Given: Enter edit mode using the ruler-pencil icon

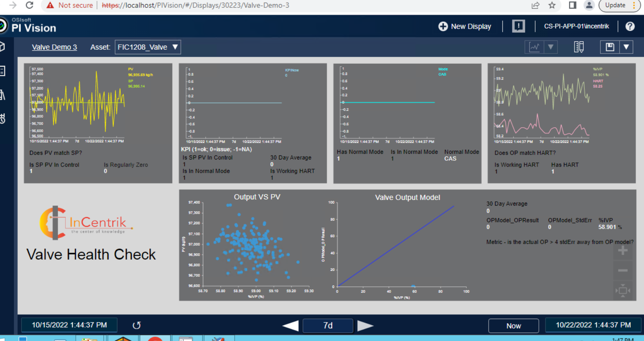Looking at the screenshot, I should pyautogui.click(x=579, y=47).
